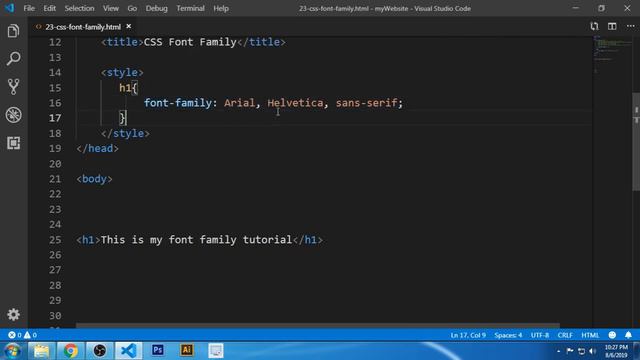Screen dimensions: 640x360
Task: Open the notifications bell
Action: click(629, 335)
